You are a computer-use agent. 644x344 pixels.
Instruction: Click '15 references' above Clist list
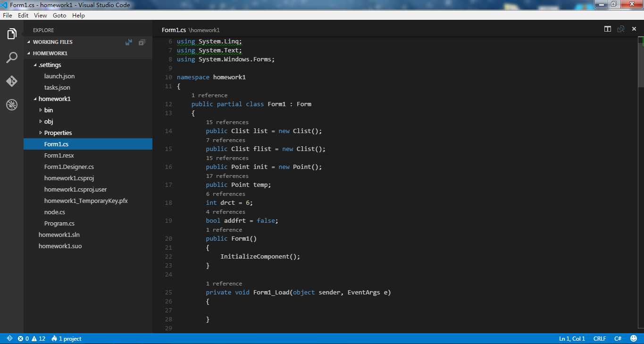tap(227, 122)
